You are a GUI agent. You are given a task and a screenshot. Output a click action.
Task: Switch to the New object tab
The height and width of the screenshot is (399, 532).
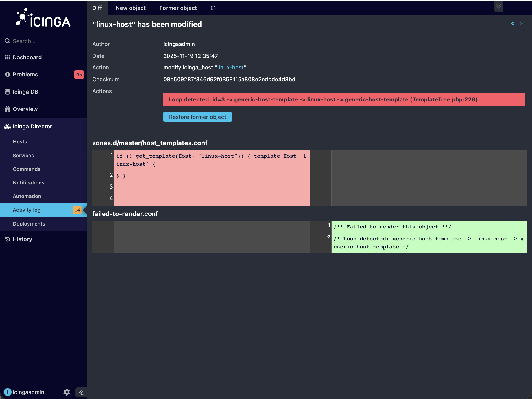click(x=131, y=8)
